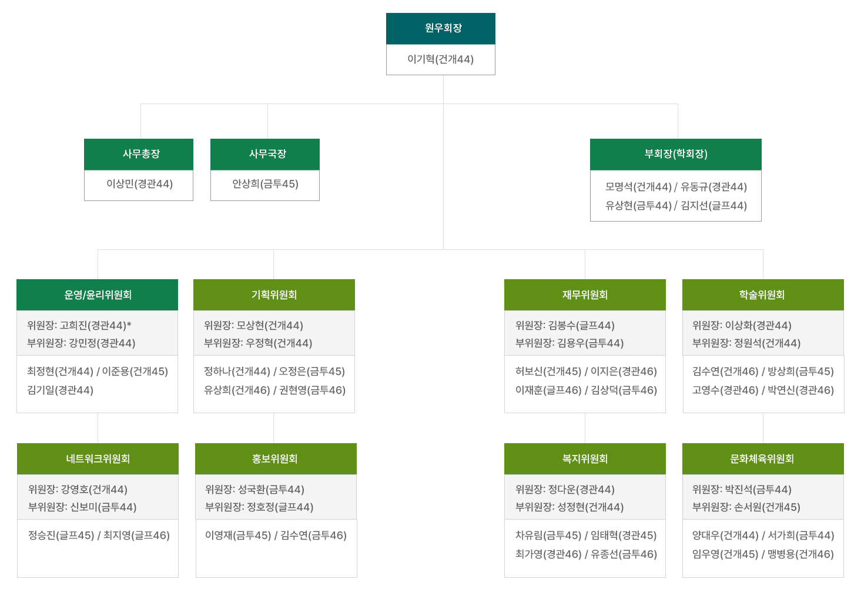861x616 pixels.
Task: Select 부위원장: 강민정(경관44)
Action: tap(81, 343)
